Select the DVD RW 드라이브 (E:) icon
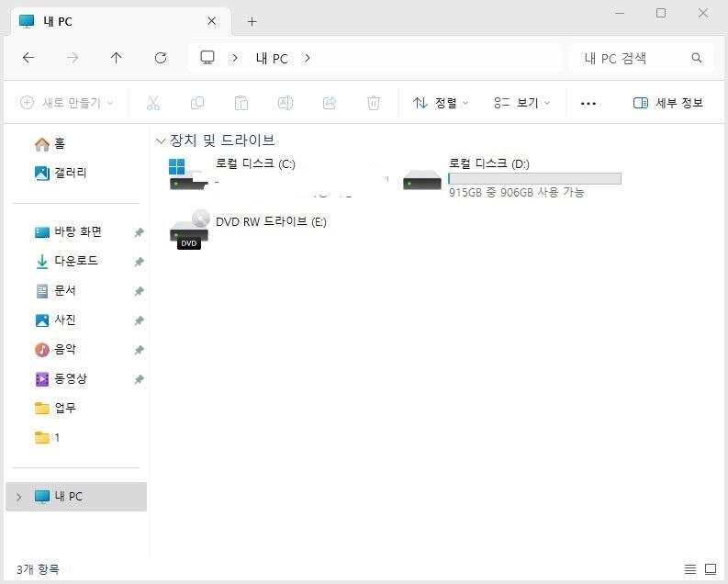Screen dimensions: 728x584 tap(189, 230)
